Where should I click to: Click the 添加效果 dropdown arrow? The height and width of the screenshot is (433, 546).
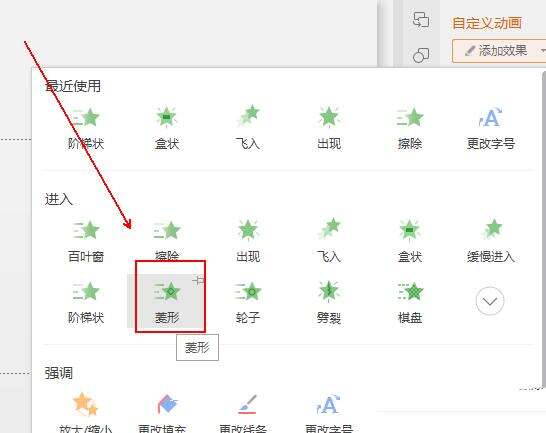click(542, 51)
